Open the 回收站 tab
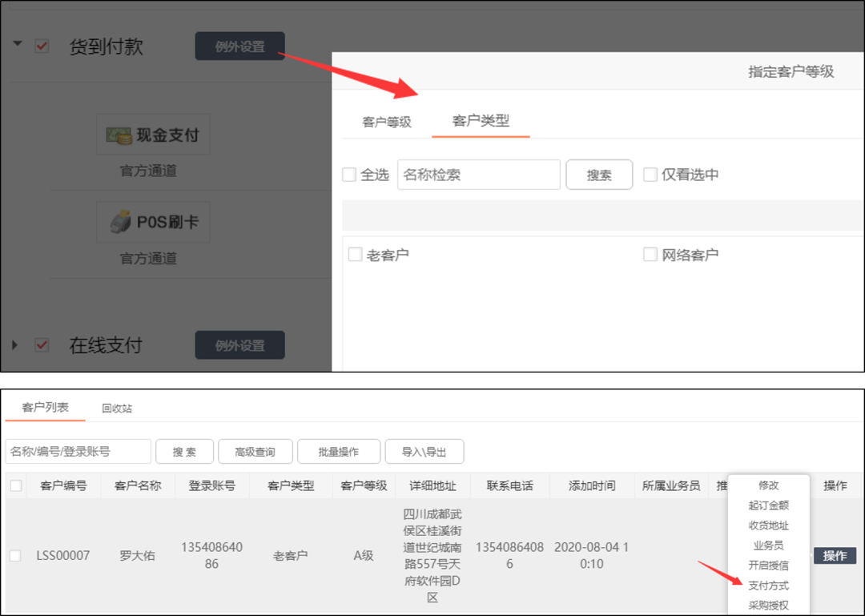Screen dimensions: 865x616 (117, 409)
